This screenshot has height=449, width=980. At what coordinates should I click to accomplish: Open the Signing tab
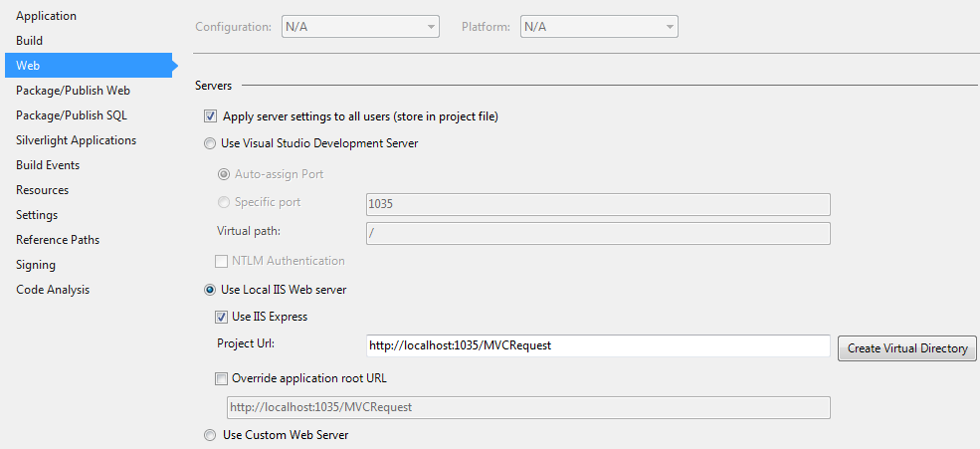[36, 265]
